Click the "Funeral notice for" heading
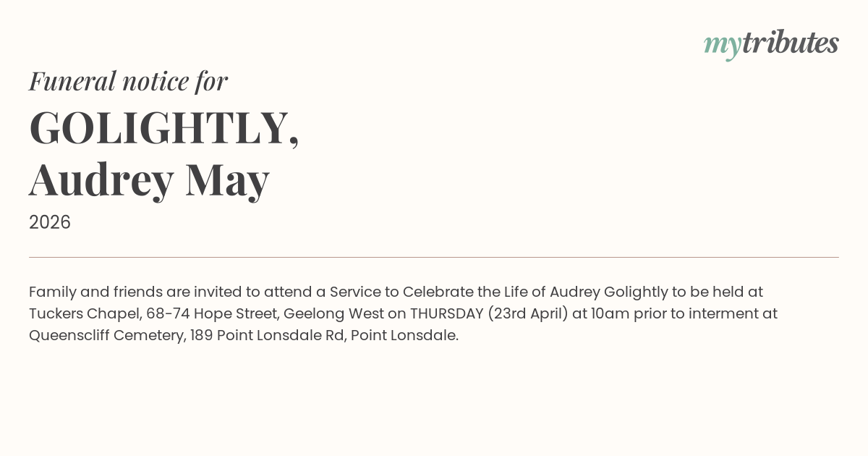 point(128,81)
